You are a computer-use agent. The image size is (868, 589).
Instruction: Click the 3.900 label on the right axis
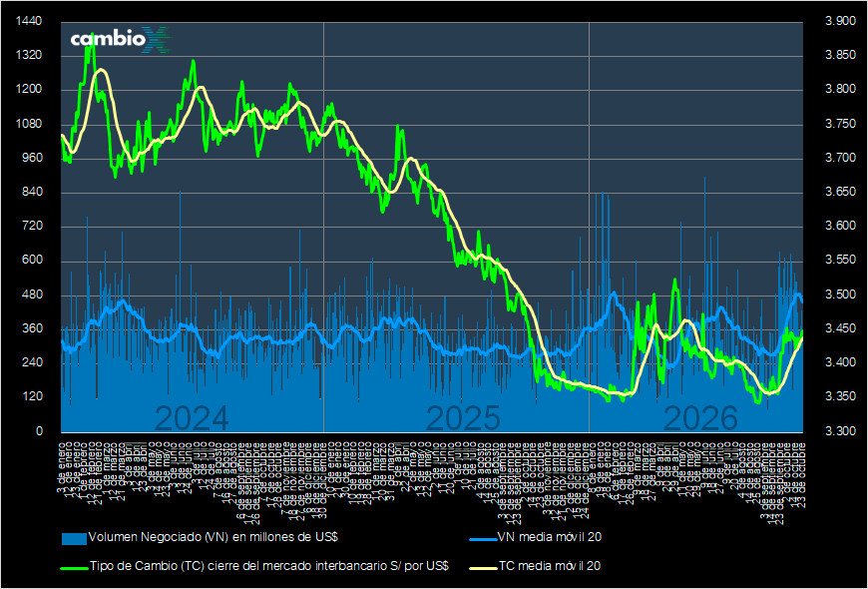coord(840,22)
